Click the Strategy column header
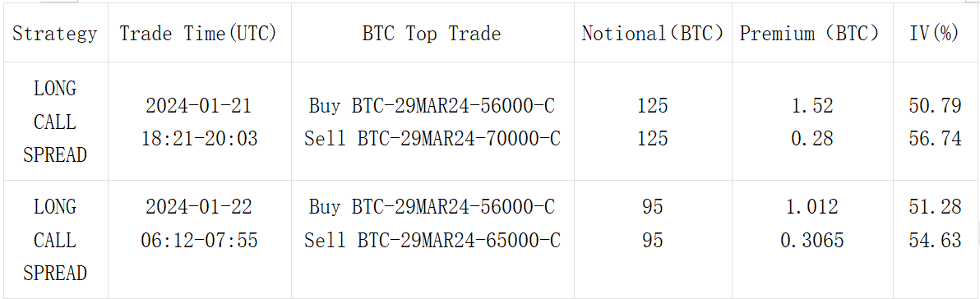Image resolution: width=980 pixels, height=299 pixels. point(54,34)
